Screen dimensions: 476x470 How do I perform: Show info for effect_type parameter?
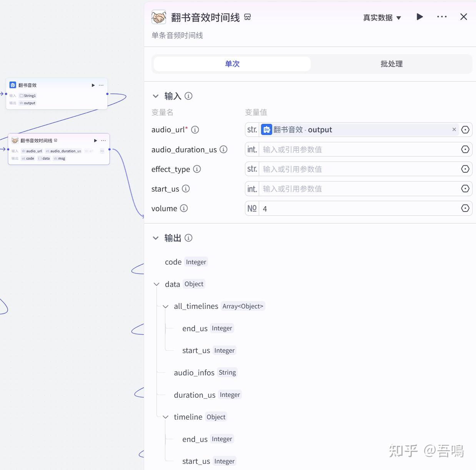tap(197, 169)
